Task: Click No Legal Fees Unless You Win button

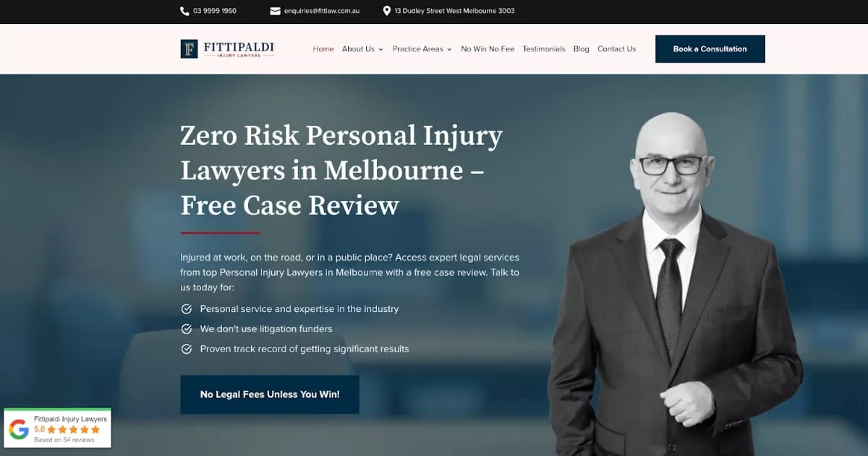Action: pos(270,394)
